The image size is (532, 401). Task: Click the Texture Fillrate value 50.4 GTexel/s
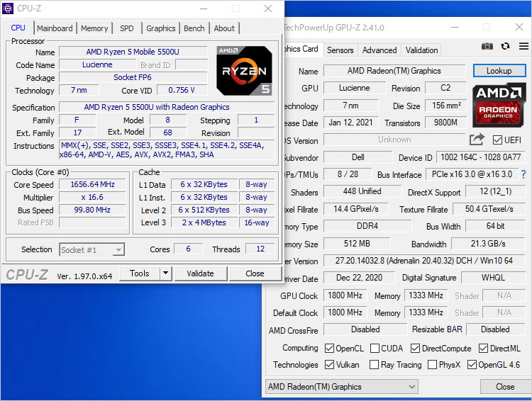489,209
